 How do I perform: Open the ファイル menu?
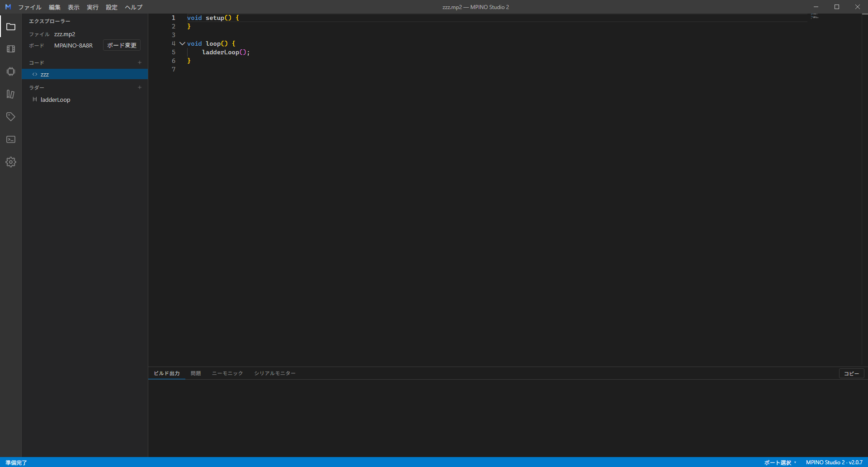click(x=30, y=7)
